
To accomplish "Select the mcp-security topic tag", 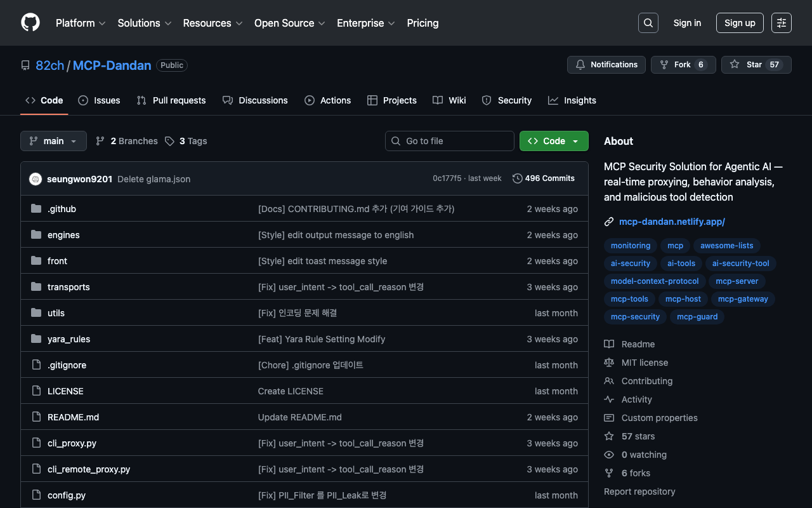I will tap(635, 317).
